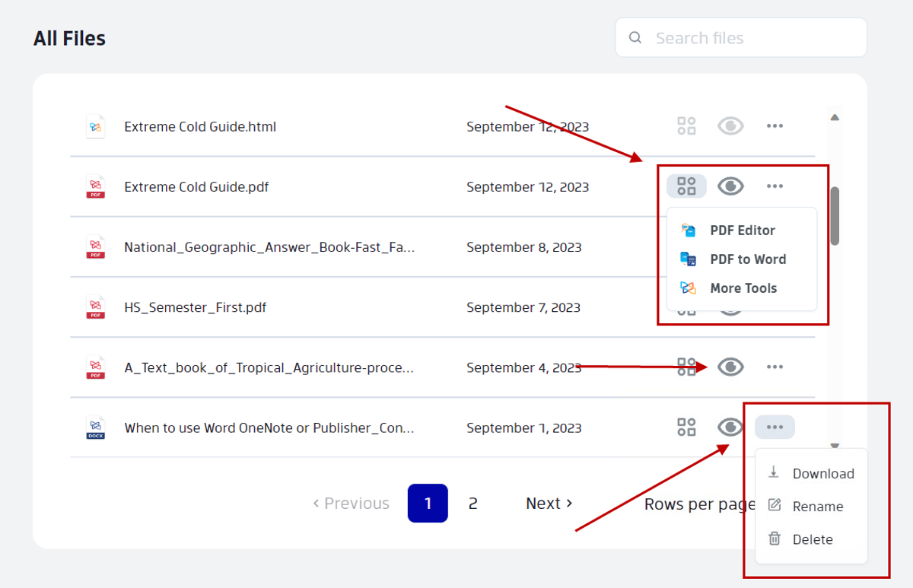Expand the ellipsis options for HS_Semester_First.pdf

(775, 307)
